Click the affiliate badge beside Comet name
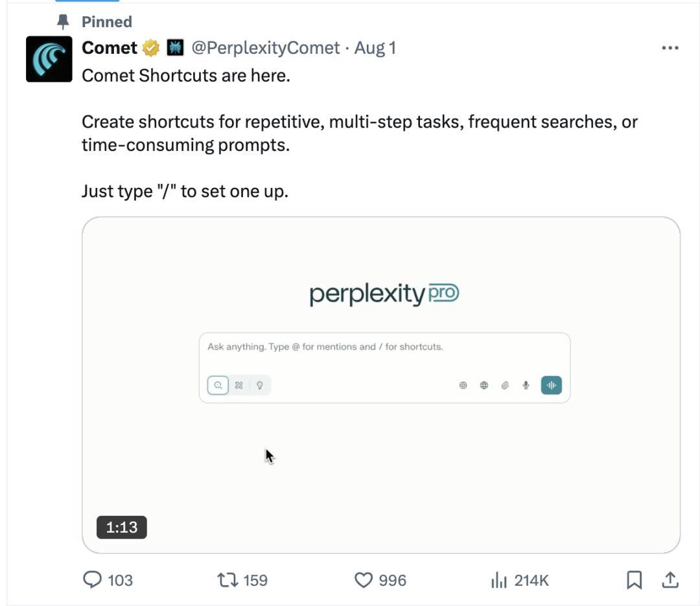 click(x=175, y=48)
